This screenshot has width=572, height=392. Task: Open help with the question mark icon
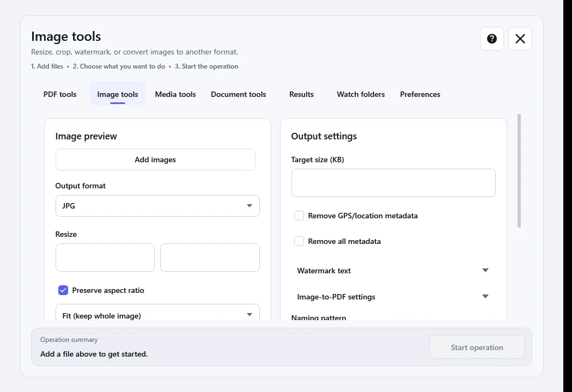point(492,39)
